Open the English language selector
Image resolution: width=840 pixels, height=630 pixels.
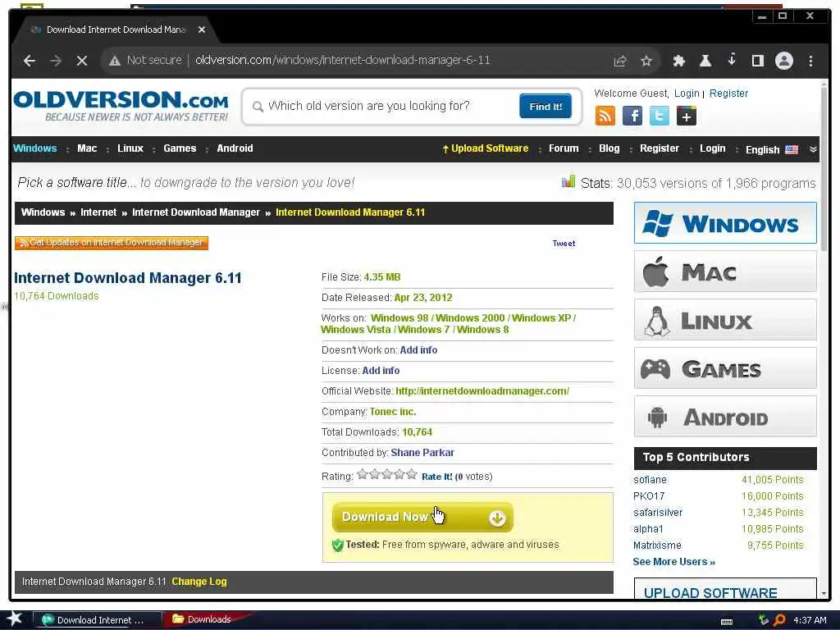pyautogui.click(x=771, y=149)
